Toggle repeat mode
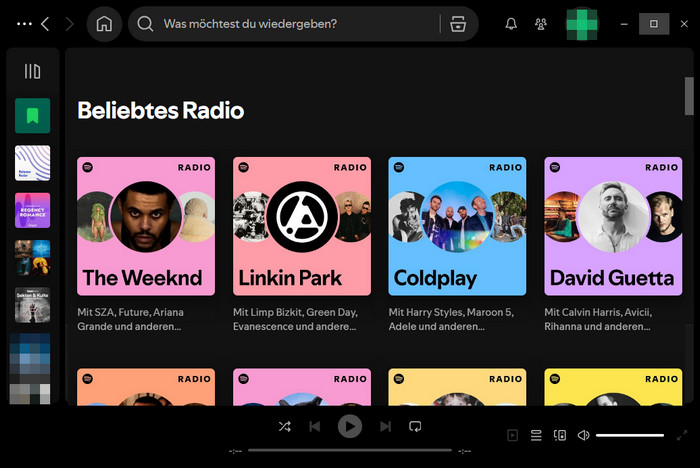 click(x=415, y=426)
